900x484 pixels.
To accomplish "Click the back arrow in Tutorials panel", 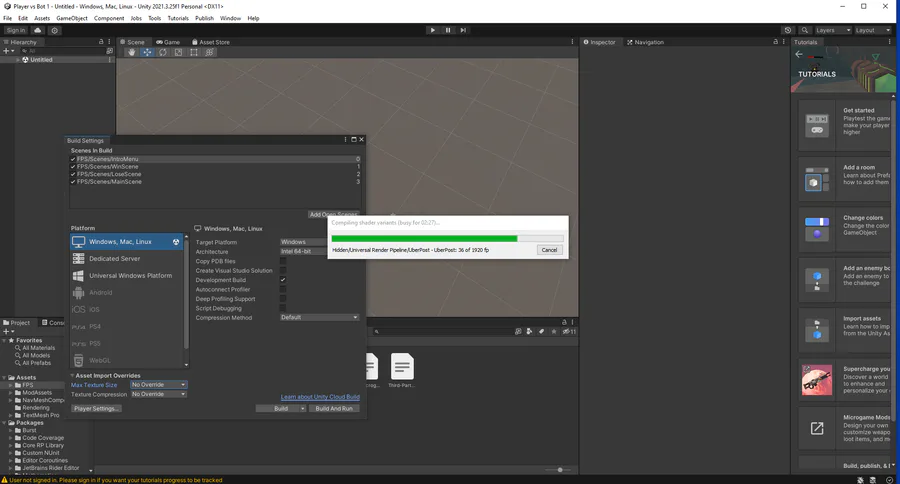I will coord(799,54).
